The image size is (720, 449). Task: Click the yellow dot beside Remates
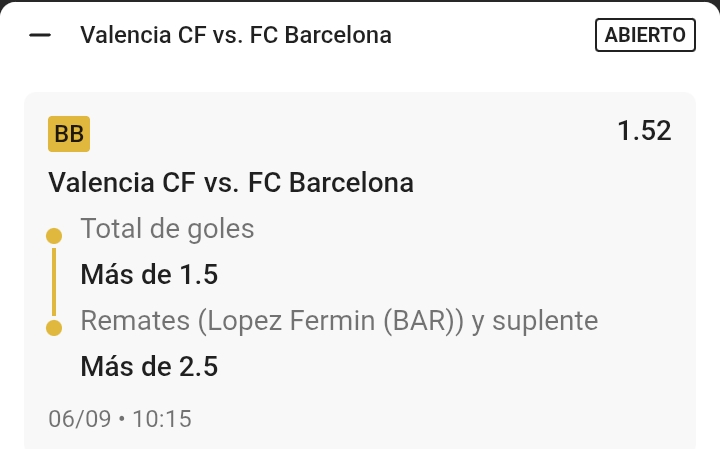click(54, 328)
